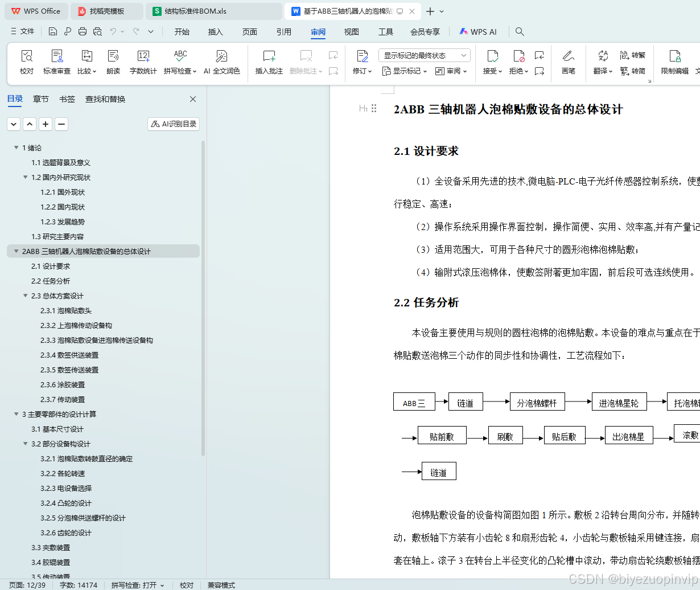Collapse the 1 绪论 tree node
This screenshot has height=590, width=700.
[17, 148]
